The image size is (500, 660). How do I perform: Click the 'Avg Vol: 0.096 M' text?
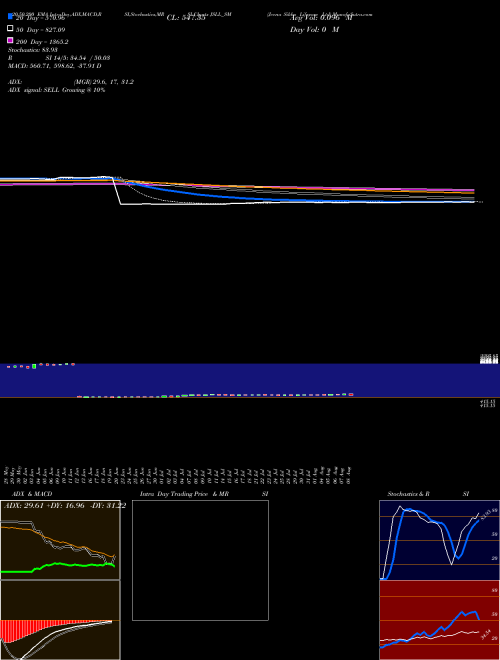[321, 18]
